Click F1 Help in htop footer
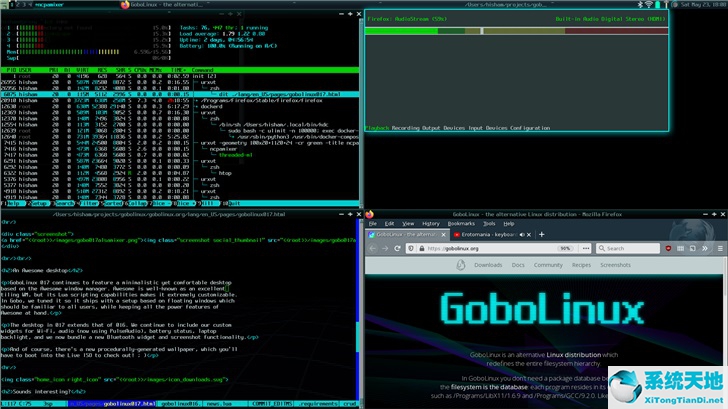 coord(12,203)
